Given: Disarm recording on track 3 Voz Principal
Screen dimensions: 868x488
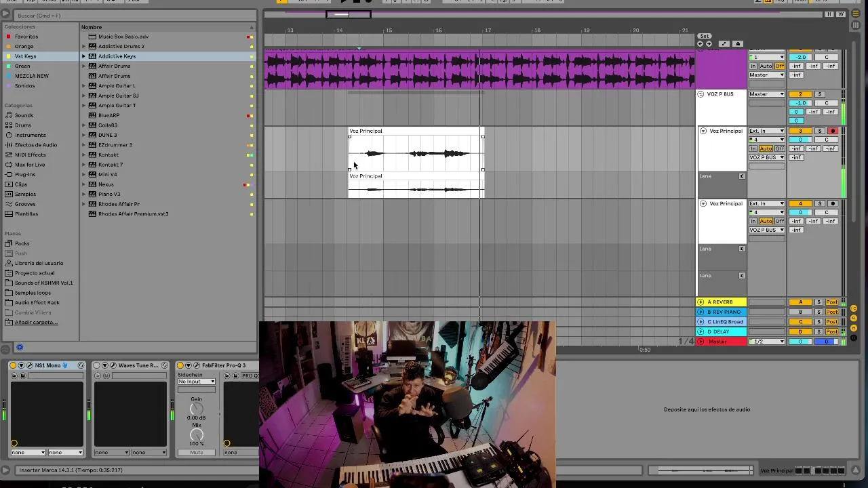Looking at the screenshot, I should coord(833,131).
